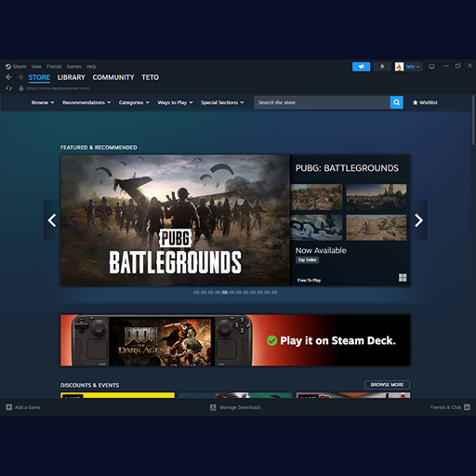Screen dimensions: 476x476
Task: Open the Games menu
Action: pos(74,67)
